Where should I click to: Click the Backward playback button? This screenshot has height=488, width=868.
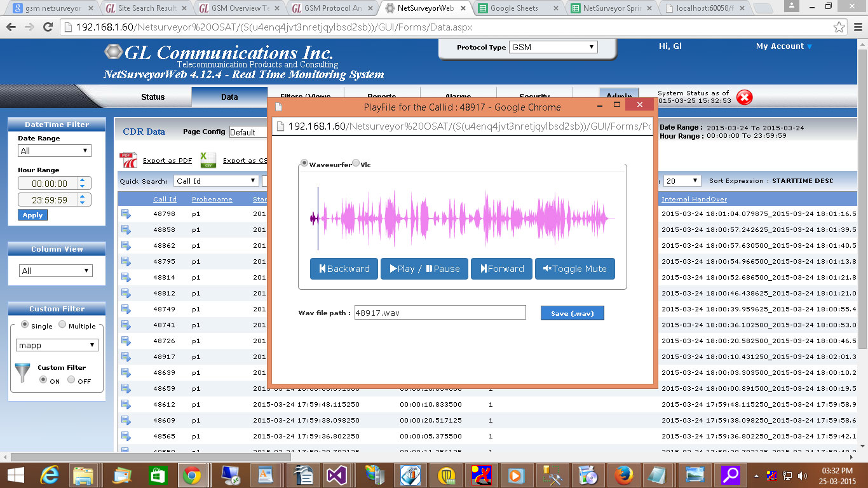coord(344,269)
